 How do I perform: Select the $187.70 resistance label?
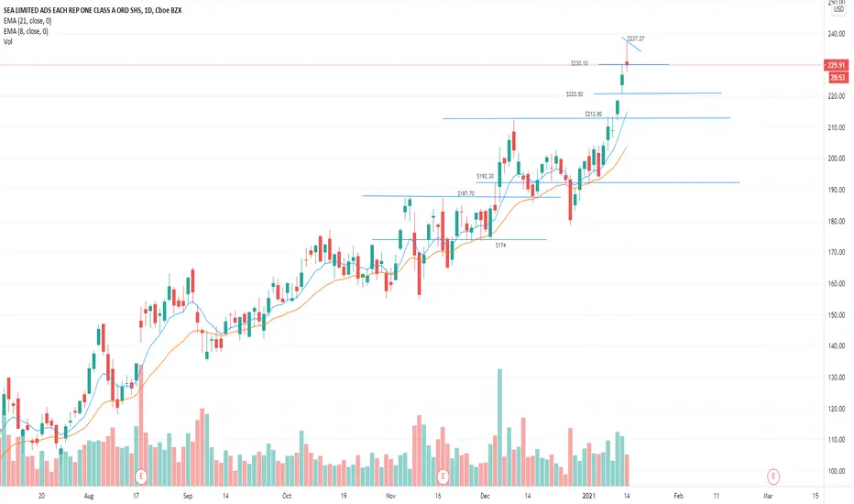coord(465,193)
